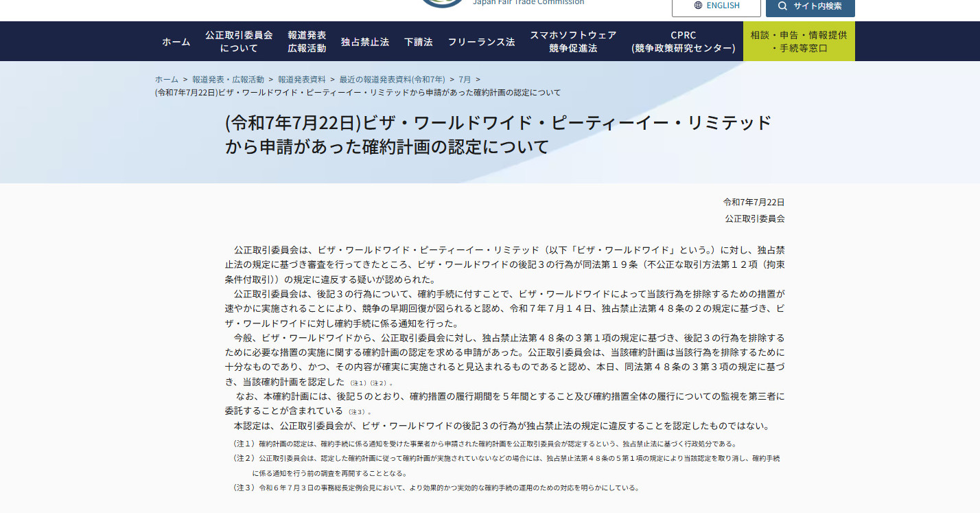Viewport: 980px width, 513px height.
Task: Open スマホソフトウェア競争促進法 menu item
Action: [x=573, y=41]
